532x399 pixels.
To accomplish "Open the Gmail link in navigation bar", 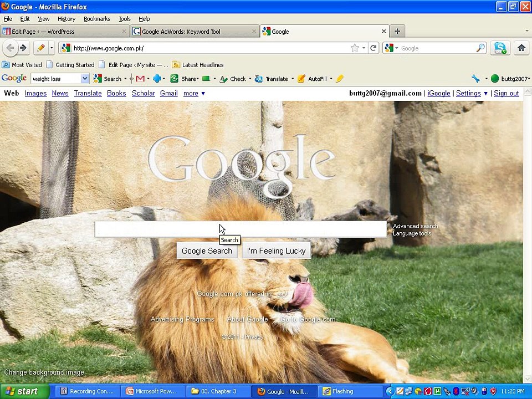I will coord(168,93).
